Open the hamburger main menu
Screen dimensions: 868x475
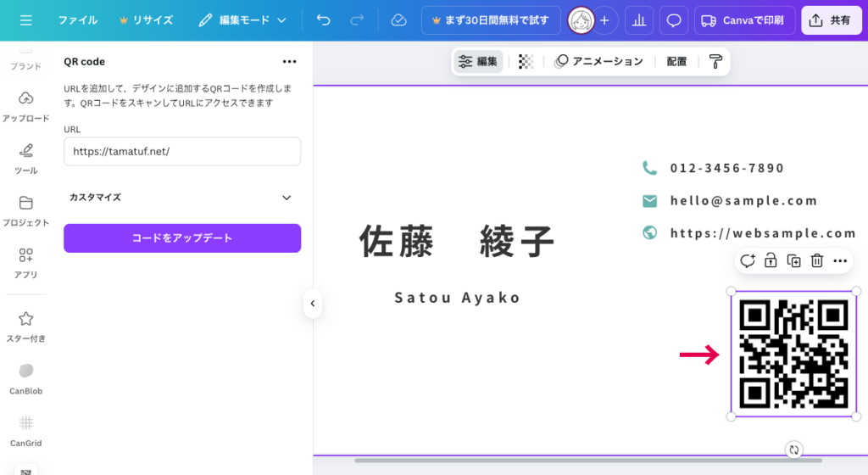click(x=26, y=20)
